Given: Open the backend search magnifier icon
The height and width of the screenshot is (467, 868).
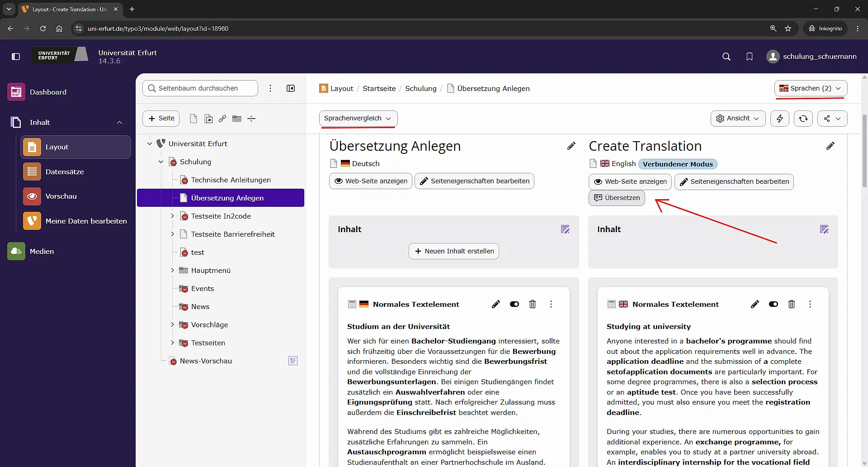Looking at the screenshot, I should [726, 57].
